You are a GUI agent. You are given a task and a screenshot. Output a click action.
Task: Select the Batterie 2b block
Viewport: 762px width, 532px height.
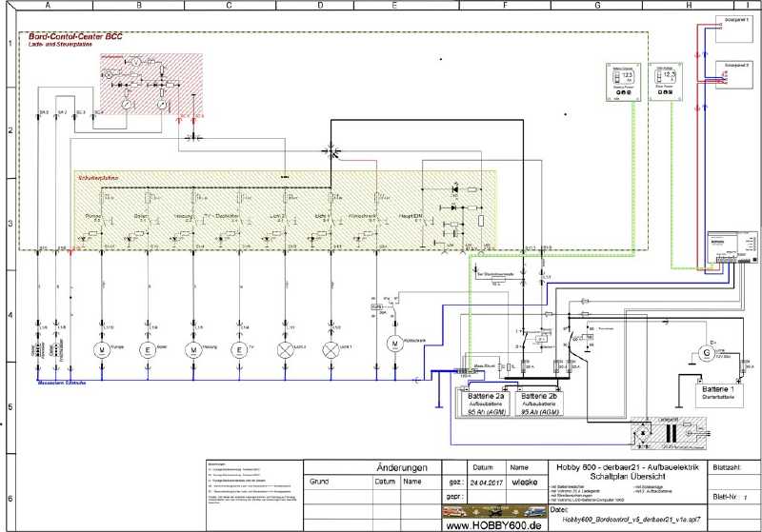(x=538, y=401)
